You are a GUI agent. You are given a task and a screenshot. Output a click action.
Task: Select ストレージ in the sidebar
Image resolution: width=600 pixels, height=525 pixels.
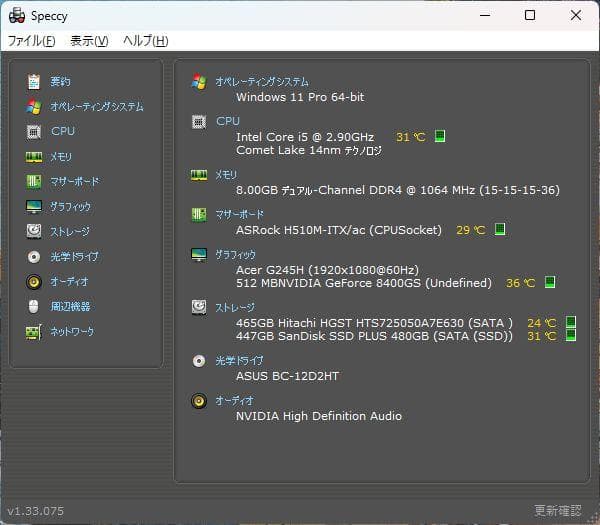click(x=70, y=232)
